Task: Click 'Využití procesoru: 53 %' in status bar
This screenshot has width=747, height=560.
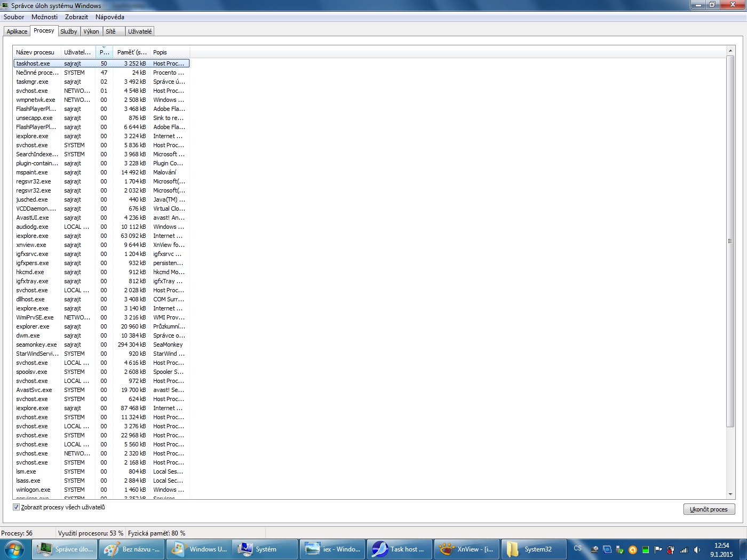Action: click(91, 533)
